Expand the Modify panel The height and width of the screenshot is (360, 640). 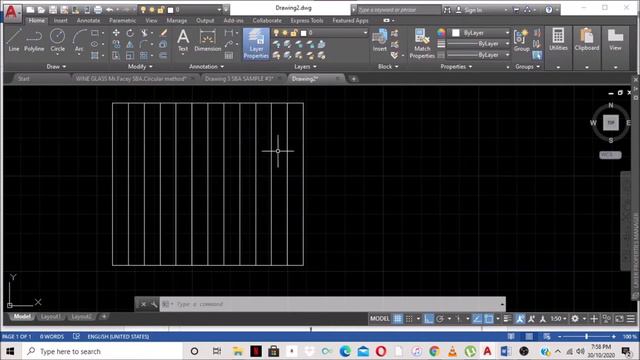[x=140, y=67]
